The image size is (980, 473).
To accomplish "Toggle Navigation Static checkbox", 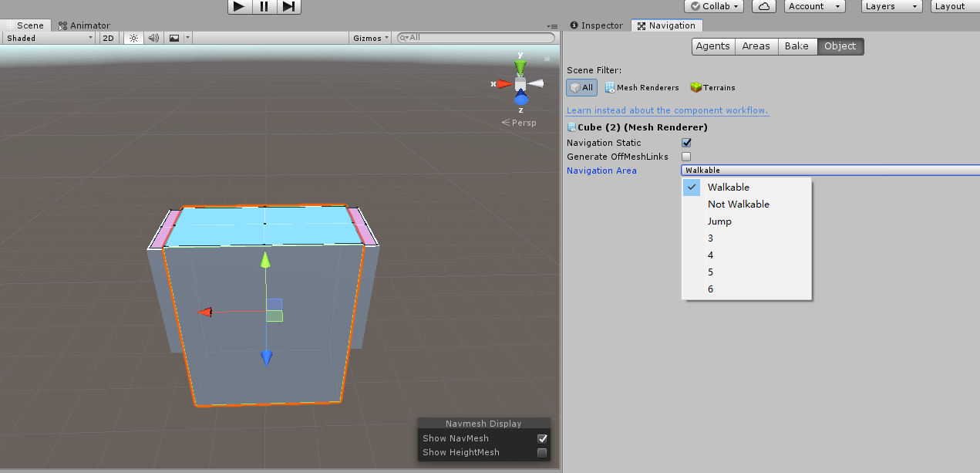I will tap(686, 143).
